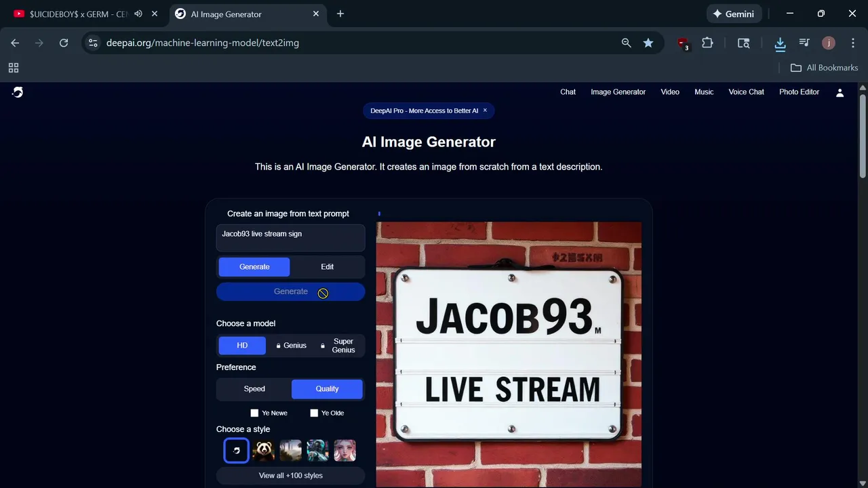
Task: Open site information icon in address bar
Action: click(93, 43)
